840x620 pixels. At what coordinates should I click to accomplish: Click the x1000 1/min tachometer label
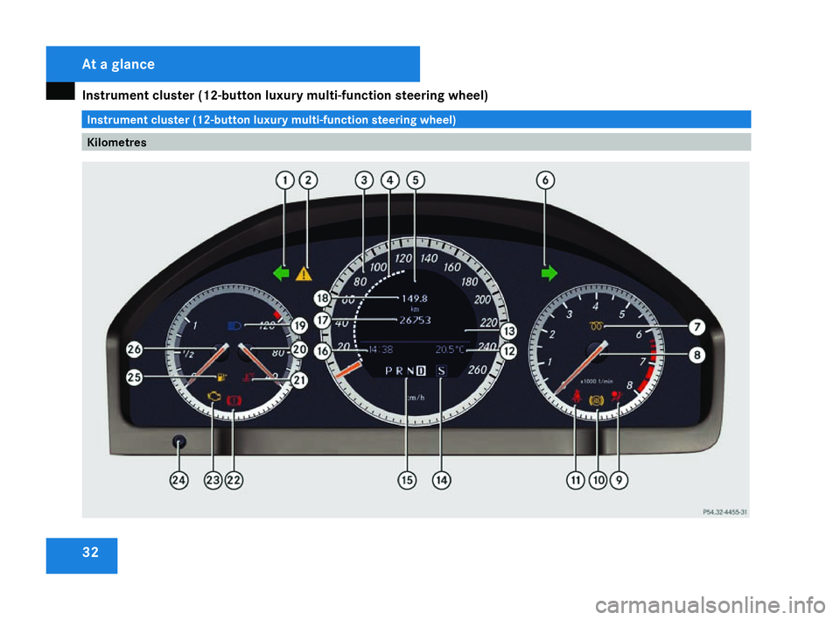coord(597,381)
